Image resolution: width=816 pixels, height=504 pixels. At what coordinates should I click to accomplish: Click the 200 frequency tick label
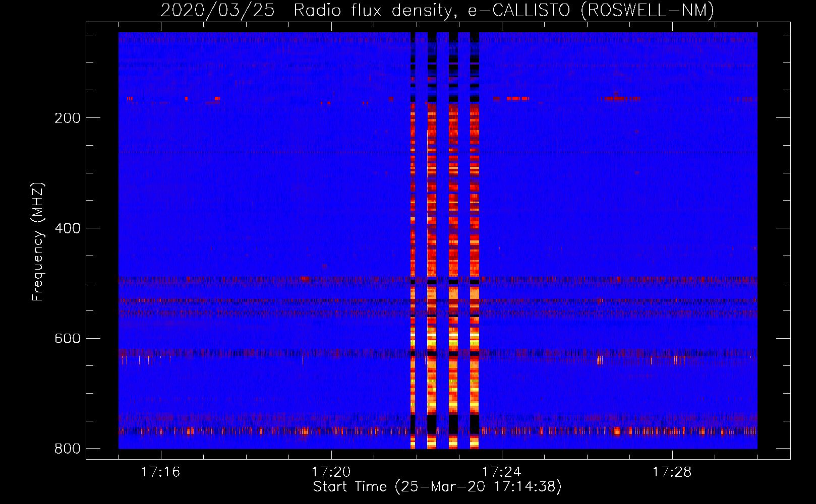tap(68, 118)
